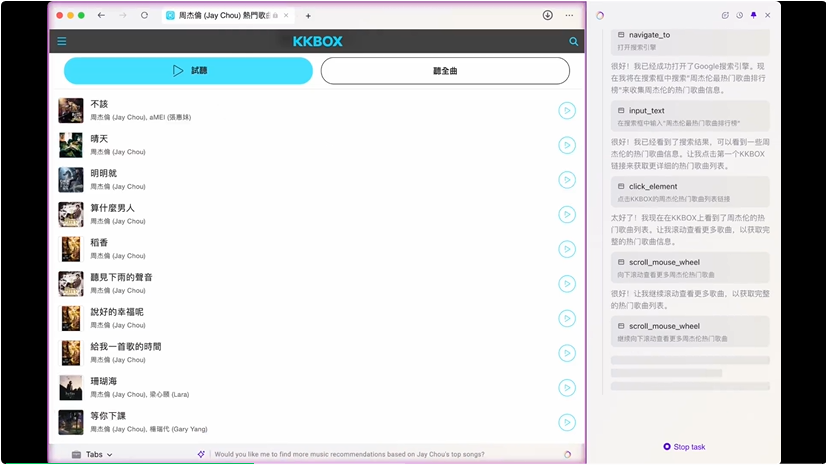Viewport: 826px width, 465px height.
Task: Expand the click_element step card
Action: click(x=690, y=192)
